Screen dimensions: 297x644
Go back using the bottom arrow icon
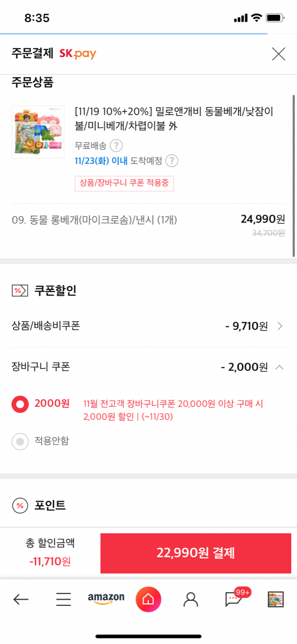(x=21, y=599)
